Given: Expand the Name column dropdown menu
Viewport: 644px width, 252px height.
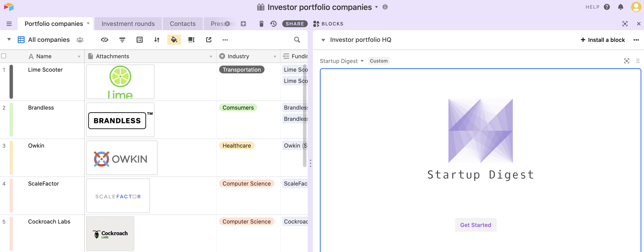Looking at the screenshot, I should tap(79, 56).
